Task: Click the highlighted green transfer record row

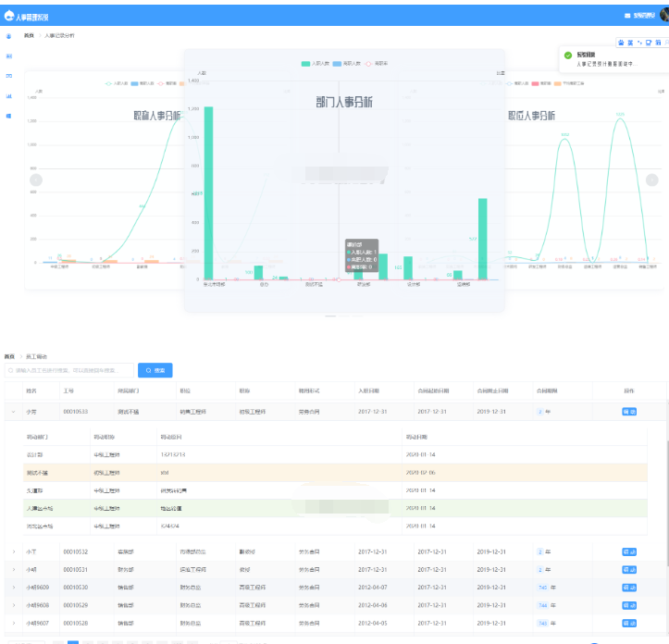Action: click(335, 508)
